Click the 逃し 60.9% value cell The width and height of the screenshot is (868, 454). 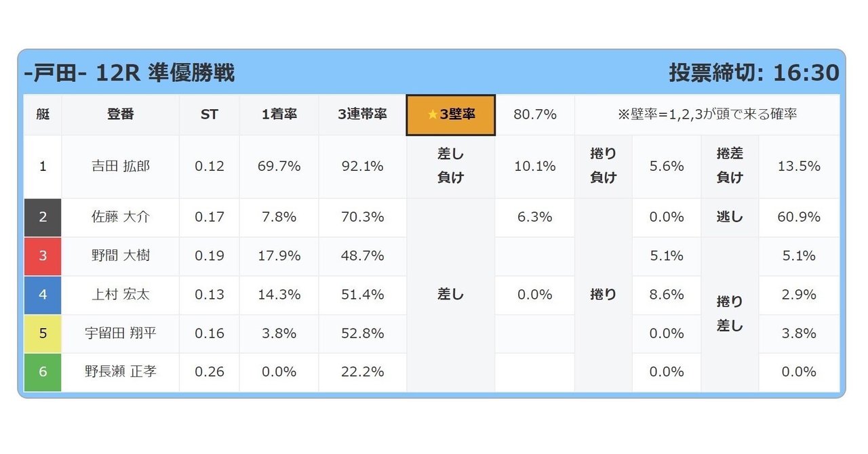click(x=800, y=217)
